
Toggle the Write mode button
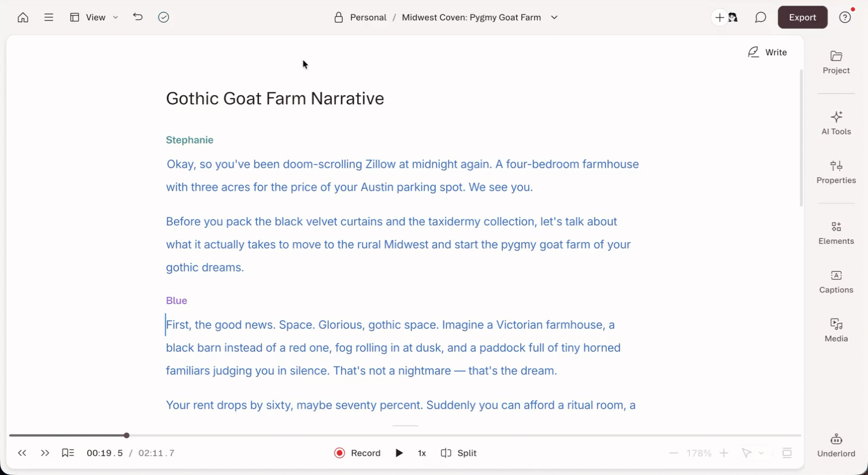pyautogui.click(x=768, y=52)
